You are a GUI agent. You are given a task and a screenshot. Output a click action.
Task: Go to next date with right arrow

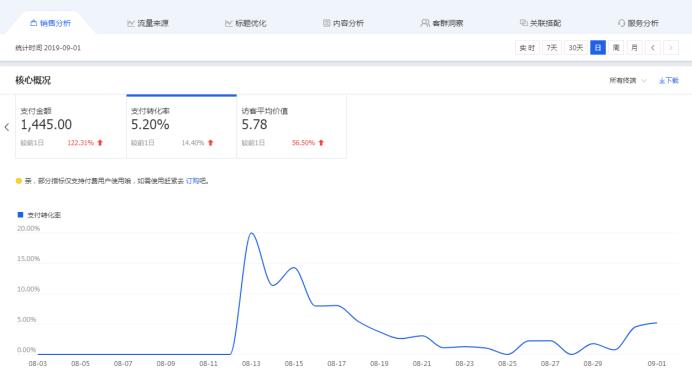[x=671, y=48]
